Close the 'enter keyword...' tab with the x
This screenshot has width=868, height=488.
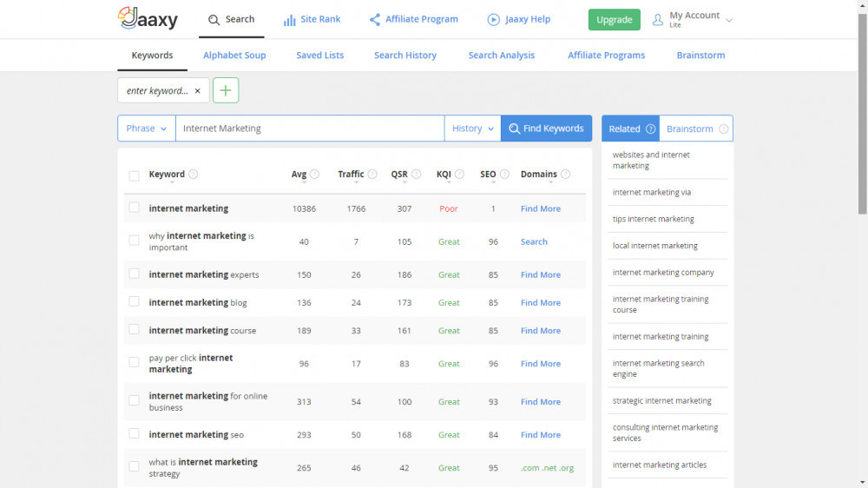198,91
